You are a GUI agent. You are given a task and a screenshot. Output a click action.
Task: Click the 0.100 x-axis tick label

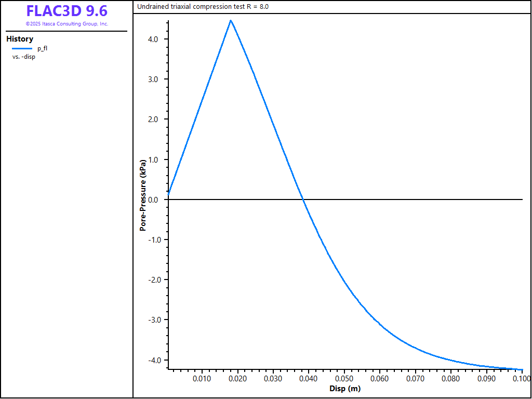point(522,379)
